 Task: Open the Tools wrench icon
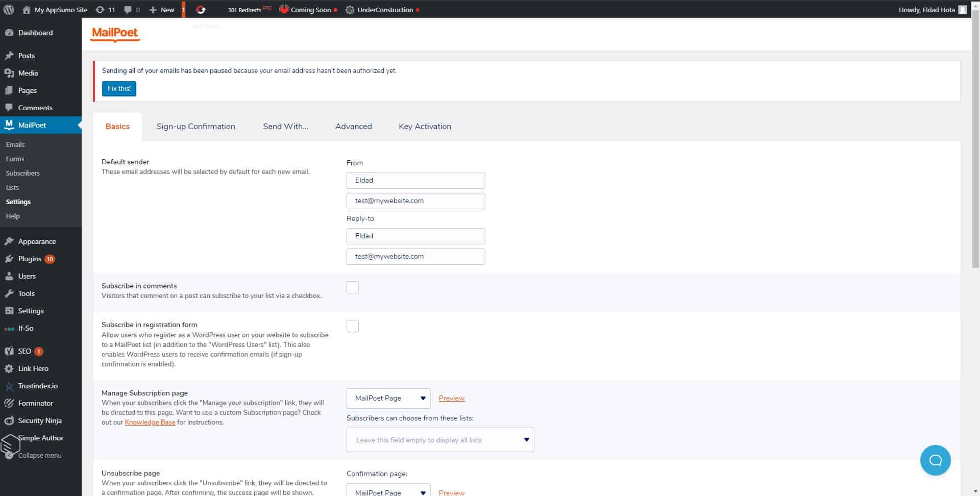pos(9,293)
